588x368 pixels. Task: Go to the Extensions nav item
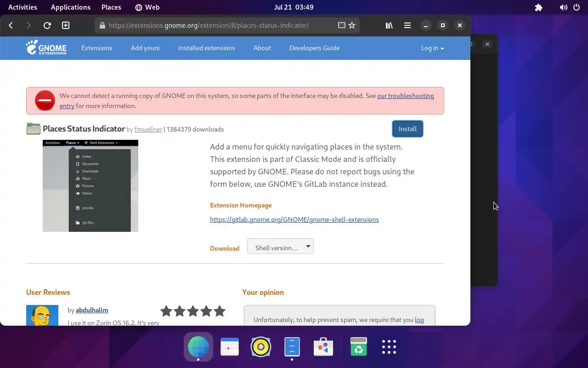[x=97, y=48]
